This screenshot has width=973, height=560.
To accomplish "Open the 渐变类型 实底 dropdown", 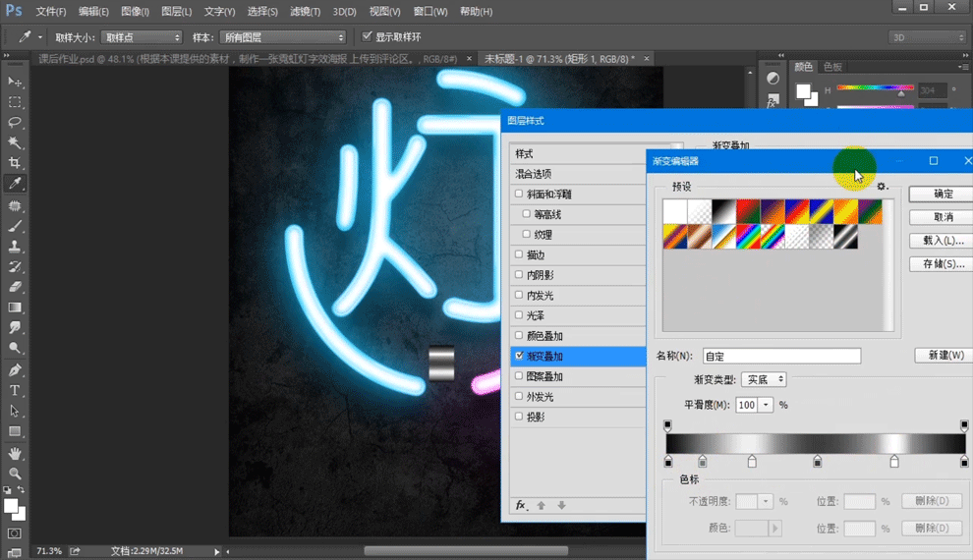I will tap(764, 379).
